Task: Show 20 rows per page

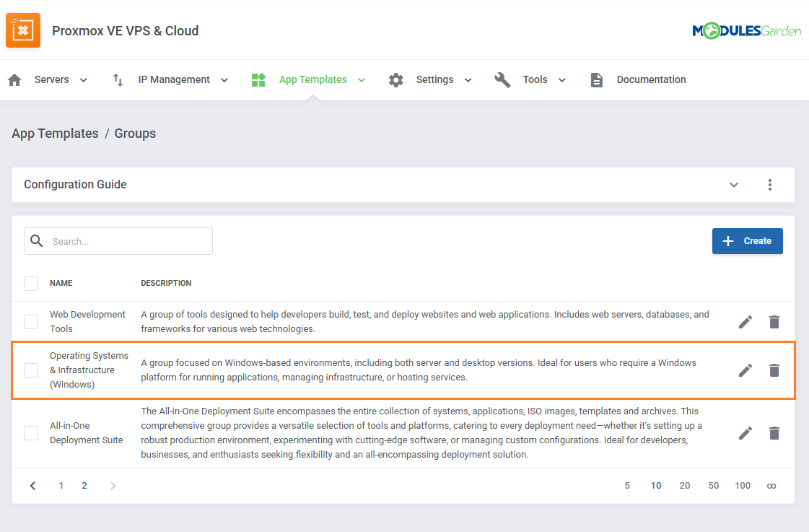Action: pyautogui.click(x=685, y=486)
